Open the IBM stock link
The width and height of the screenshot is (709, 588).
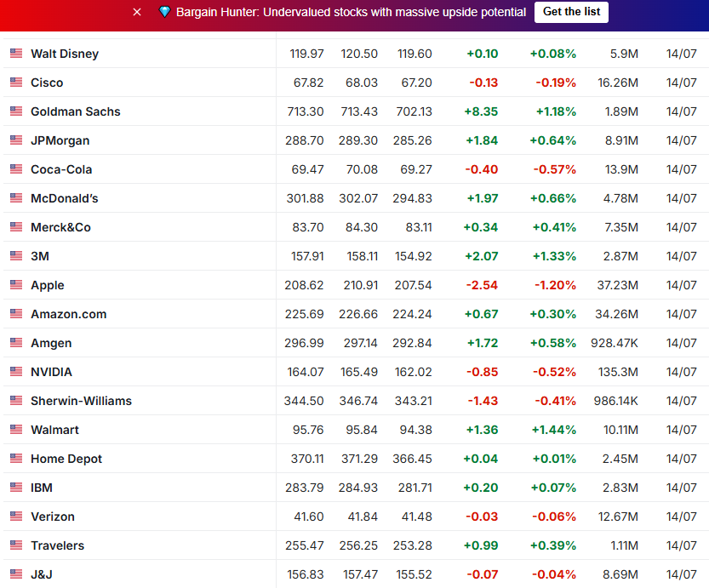[42, 488]
